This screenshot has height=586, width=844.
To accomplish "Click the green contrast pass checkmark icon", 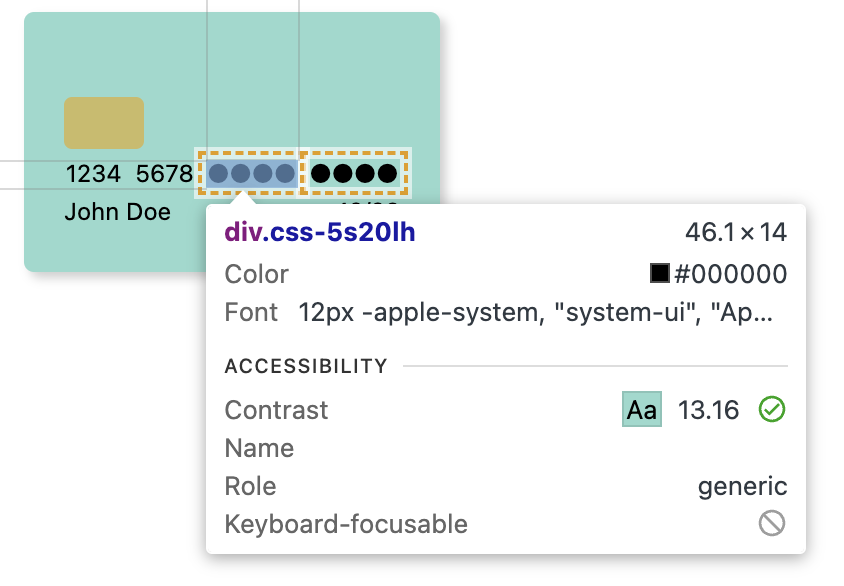I will [770, 410].
